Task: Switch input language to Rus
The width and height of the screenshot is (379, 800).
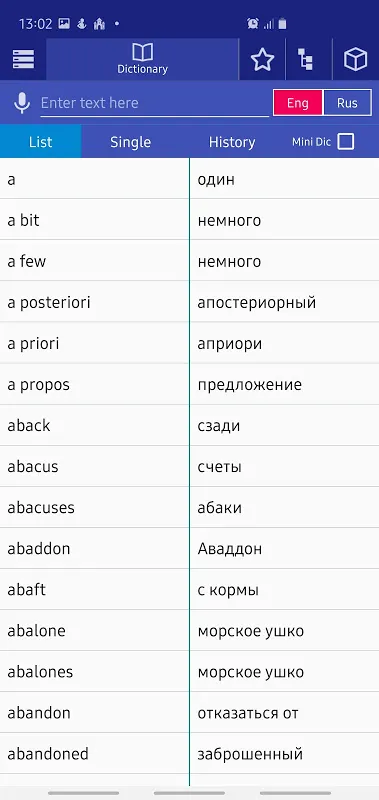Action: [x=347, y=103]
